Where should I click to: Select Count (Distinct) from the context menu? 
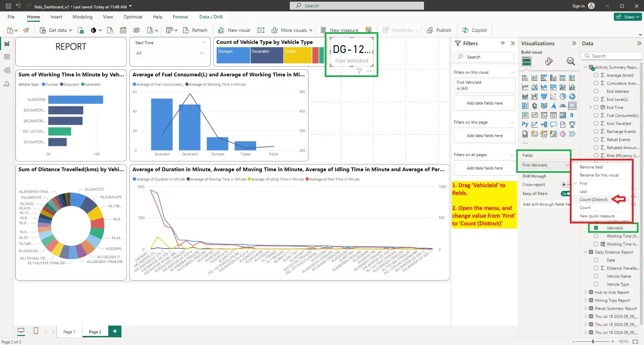[x=593, y=200]
